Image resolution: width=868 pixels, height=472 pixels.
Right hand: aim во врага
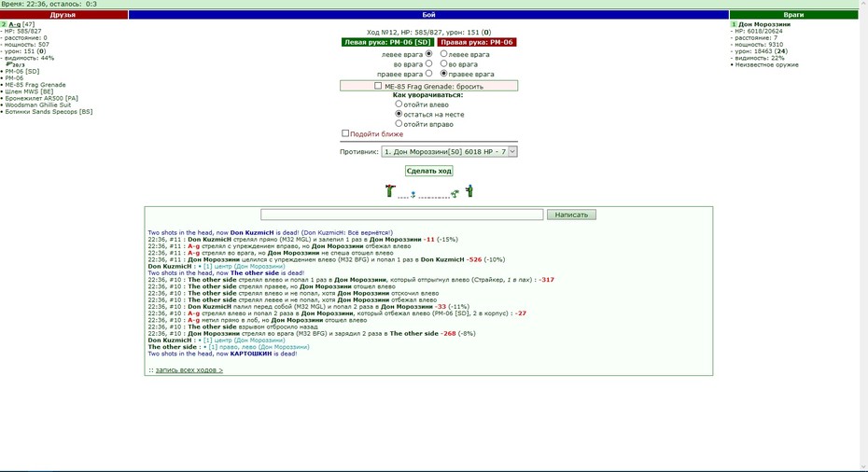coord(443,63)
